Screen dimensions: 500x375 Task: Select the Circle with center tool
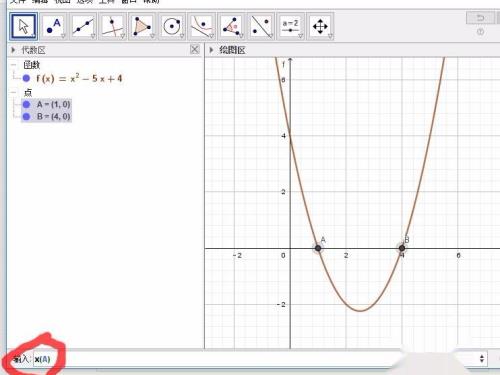pyautogui.click(x=172, y=26)
